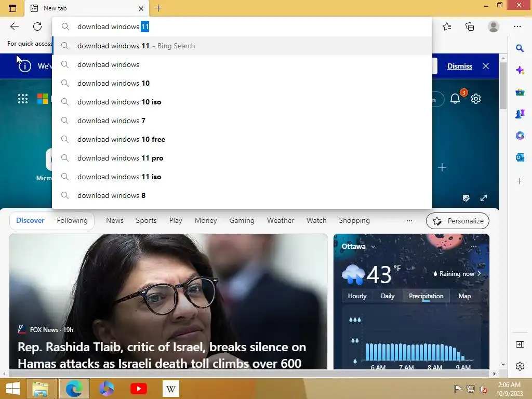Open the sidebar Search icon
This screenshot has height=399, width=532.
click(x=520, y=48)
